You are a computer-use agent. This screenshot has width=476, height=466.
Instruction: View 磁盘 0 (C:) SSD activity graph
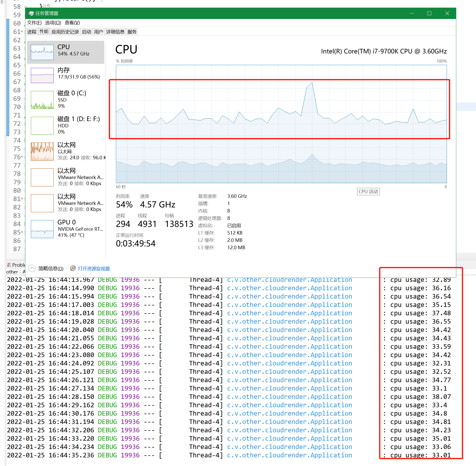tap(66, 100)
